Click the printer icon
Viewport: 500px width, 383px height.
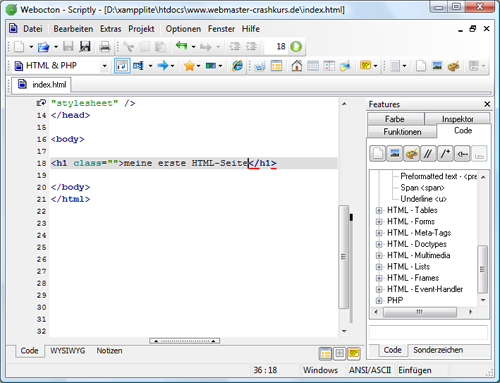[x=105, y=47]
